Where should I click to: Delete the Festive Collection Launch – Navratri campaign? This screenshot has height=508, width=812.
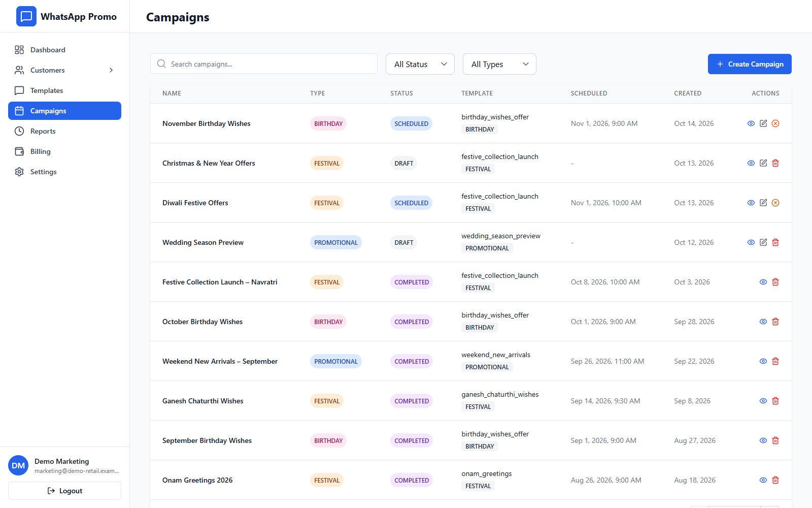pos(775,282)
